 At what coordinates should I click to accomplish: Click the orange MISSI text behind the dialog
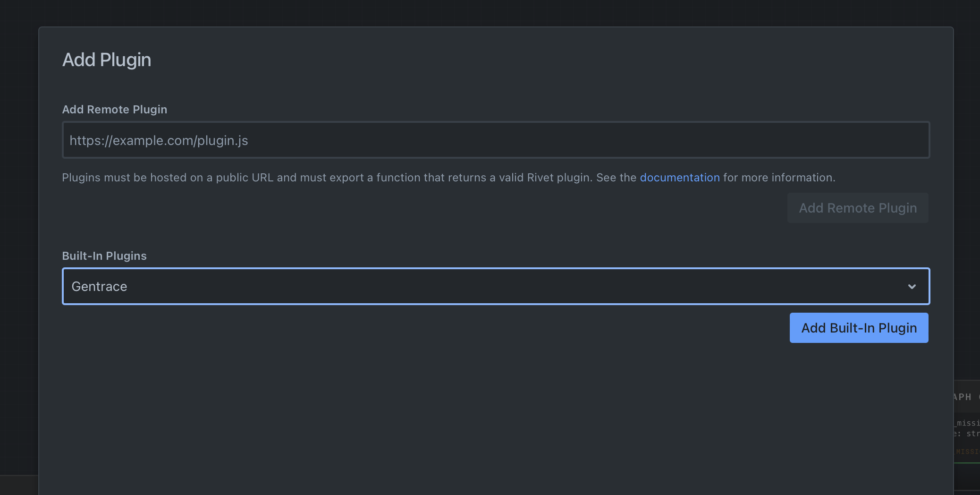click(967, 452)
